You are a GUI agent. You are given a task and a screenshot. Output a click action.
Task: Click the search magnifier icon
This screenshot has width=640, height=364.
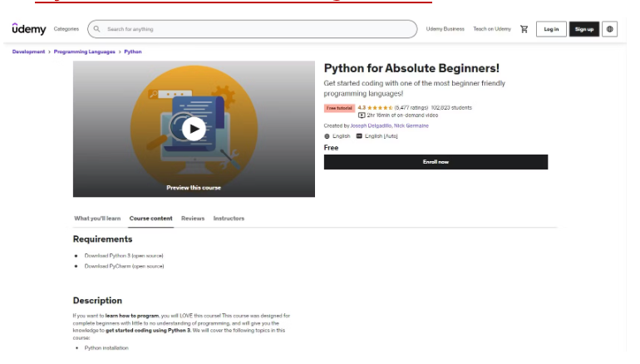(x=96, y=29)
